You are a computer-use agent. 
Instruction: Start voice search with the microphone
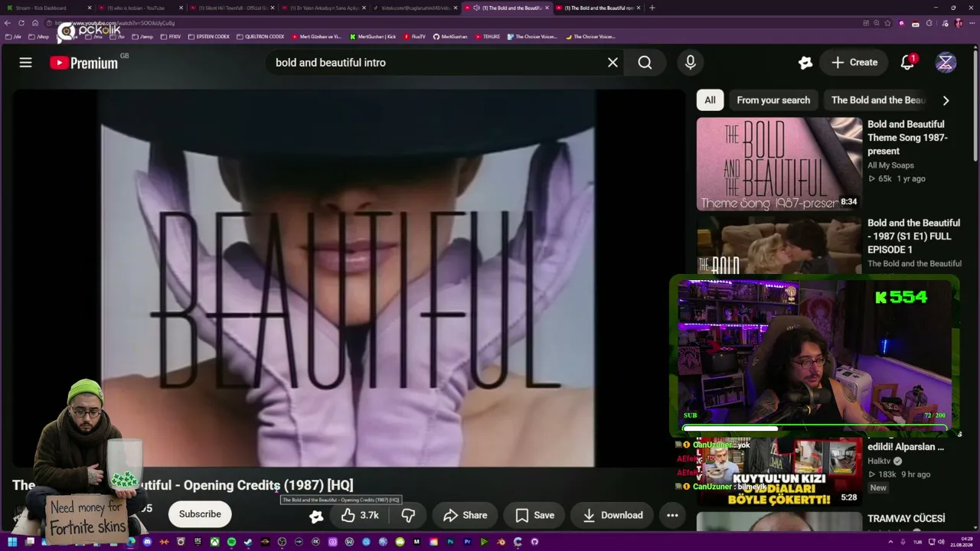pyautogui.click(x=691, y=63)
